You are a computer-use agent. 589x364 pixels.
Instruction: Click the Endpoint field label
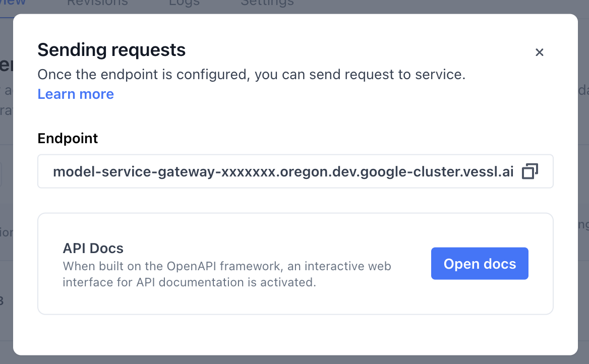68,138
